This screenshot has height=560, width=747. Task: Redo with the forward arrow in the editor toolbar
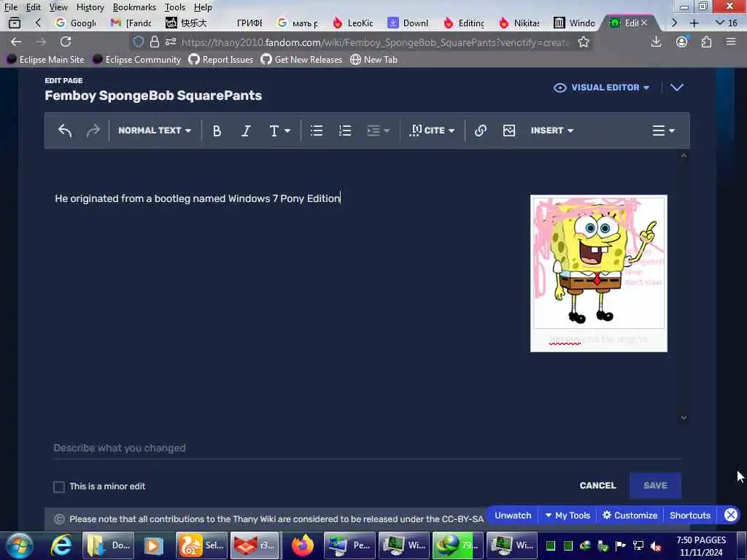(93, 131)
